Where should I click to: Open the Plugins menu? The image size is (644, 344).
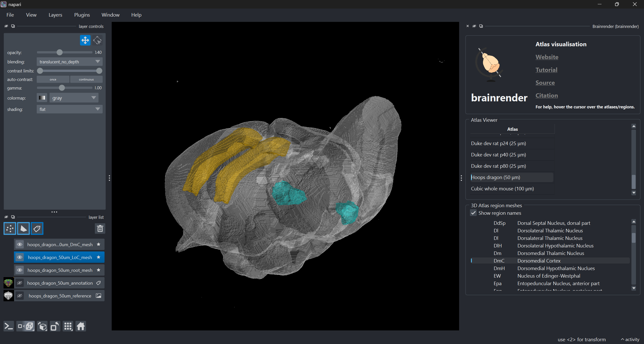[82, 15]
